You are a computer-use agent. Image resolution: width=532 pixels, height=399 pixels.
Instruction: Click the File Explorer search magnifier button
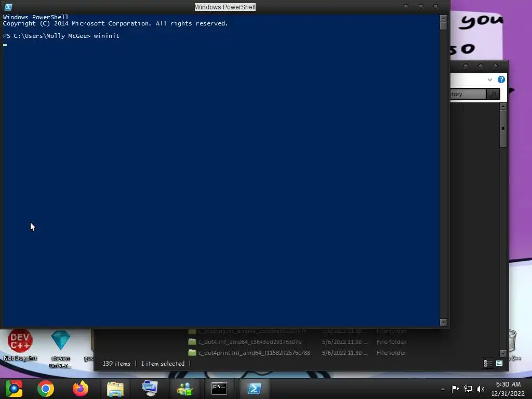pos(494,94)
